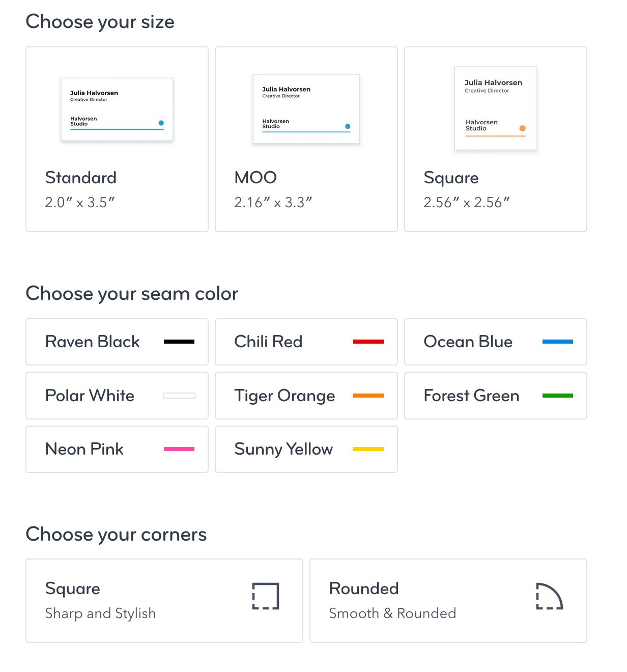The height and width of the screenshot is (672, 627).
Task: Select the 'Smooth & Rounded' option
Action: [448, 601]
